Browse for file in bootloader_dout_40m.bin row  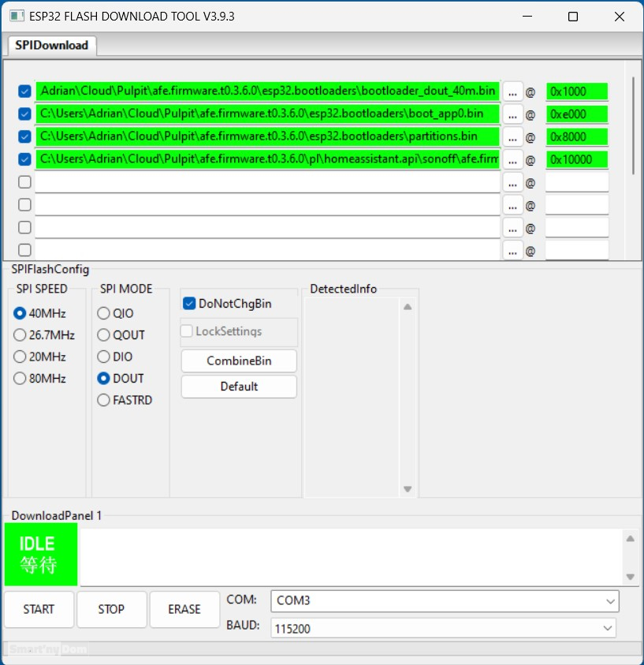[x=512, y=92]
